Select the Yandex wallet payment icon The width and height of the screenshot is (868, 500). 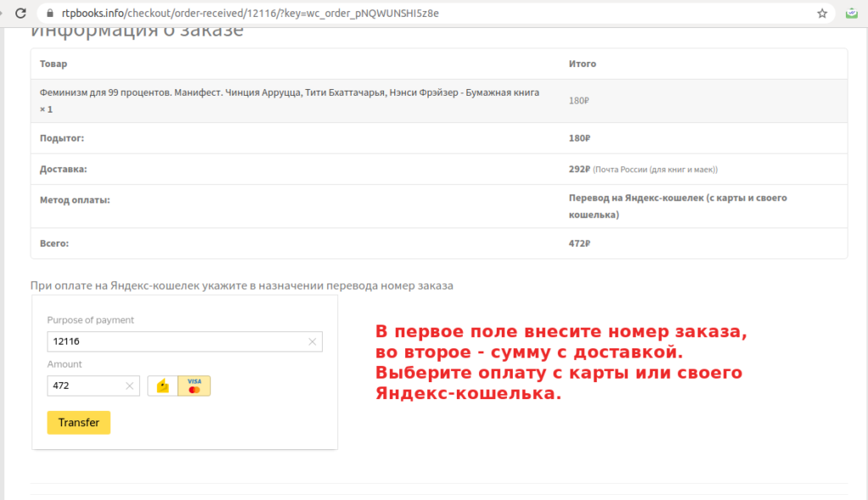(x=163, y=386)
